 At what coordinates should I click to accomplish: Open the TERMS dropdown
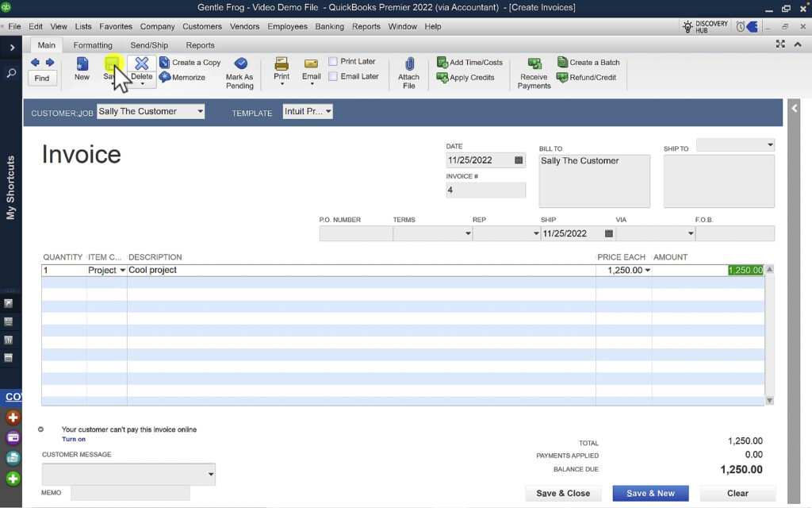coord(465,233)
